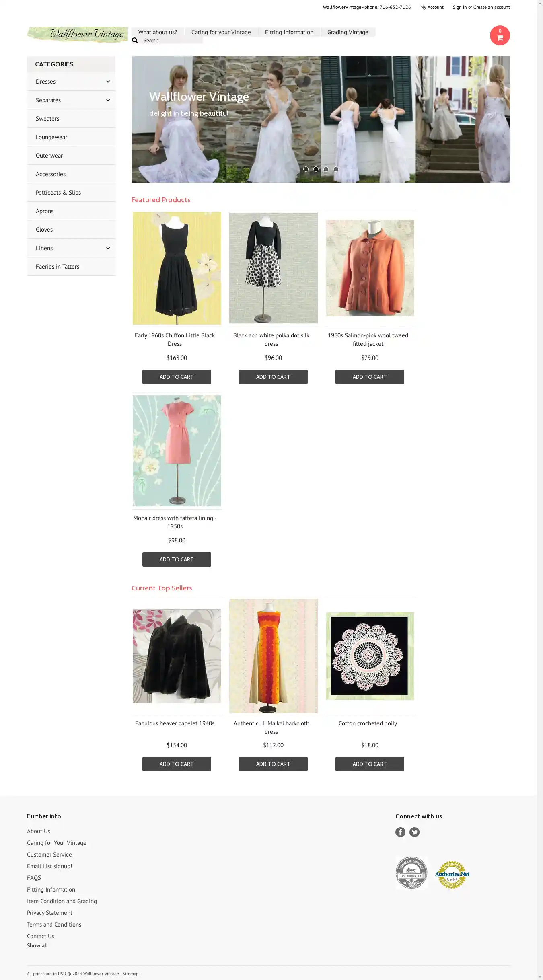Open the Grading Vintage menu item
Screen dimensions: 543x980
point(348,32)
